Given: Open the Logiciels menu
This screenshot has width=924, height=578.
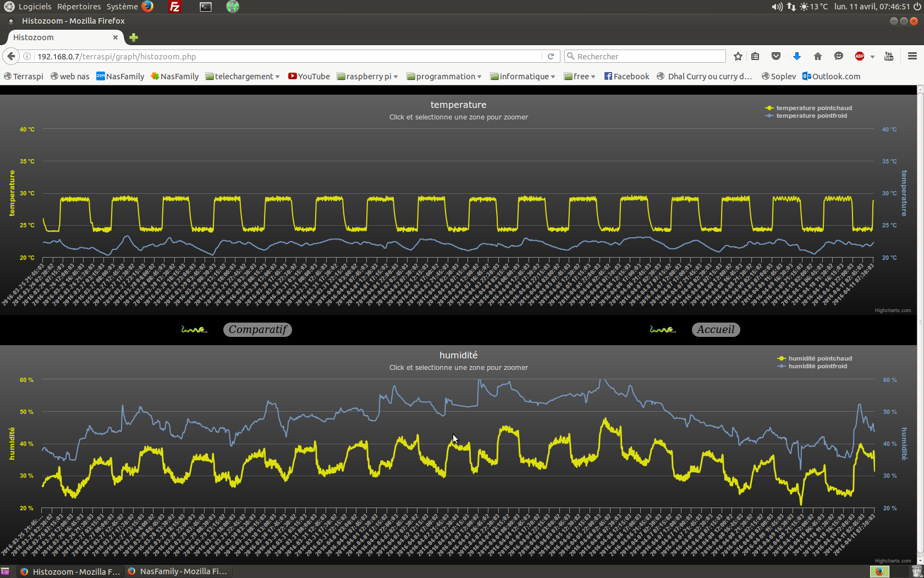Looking at the screenshot, I should click(35, 7).
